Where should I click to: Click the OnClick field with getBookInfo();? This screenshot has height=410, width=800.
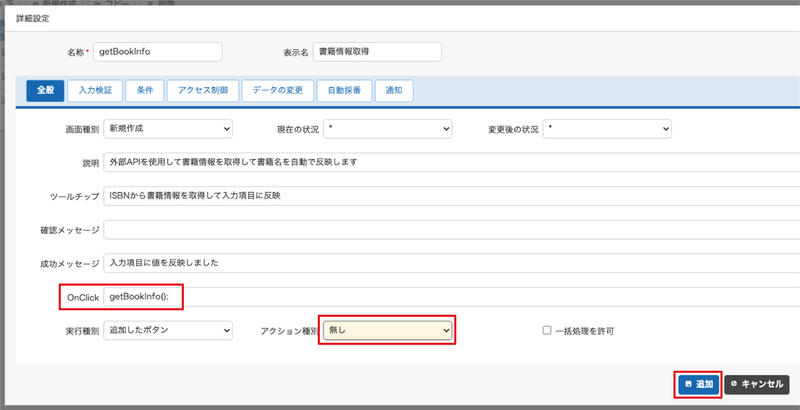pyautogui.click(x=452, y=297)
